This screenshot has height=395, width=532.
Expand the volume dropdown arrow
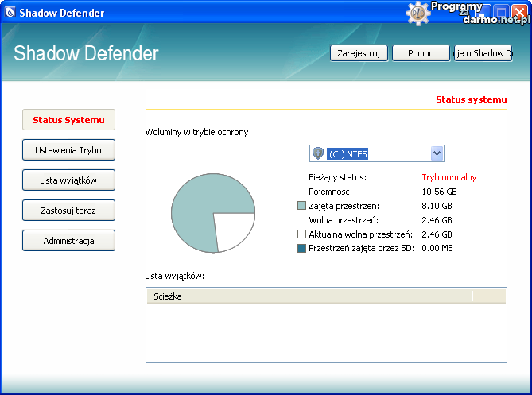pyautogui.click(x=436, y=153)
